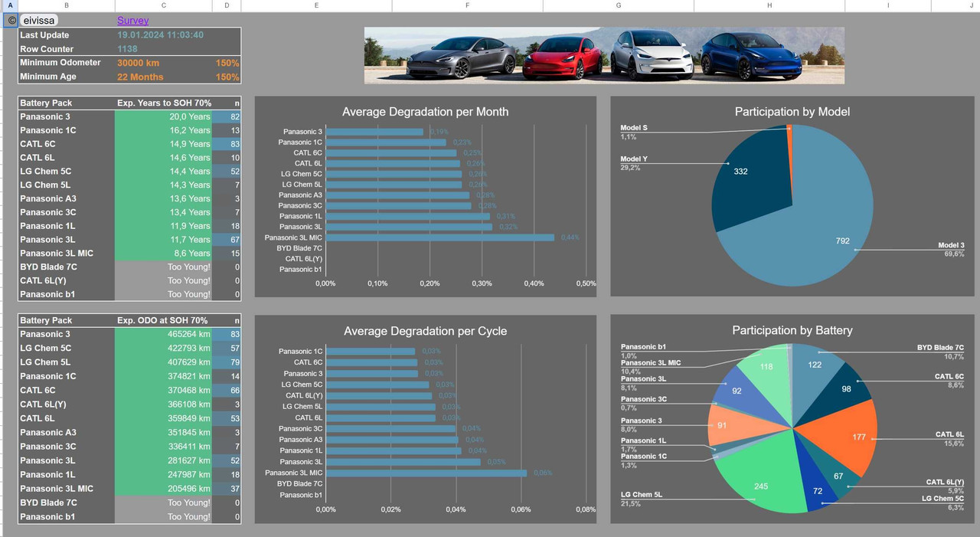
Task: Click 'Participation by Battery' chart title
Action: point(792,330)
